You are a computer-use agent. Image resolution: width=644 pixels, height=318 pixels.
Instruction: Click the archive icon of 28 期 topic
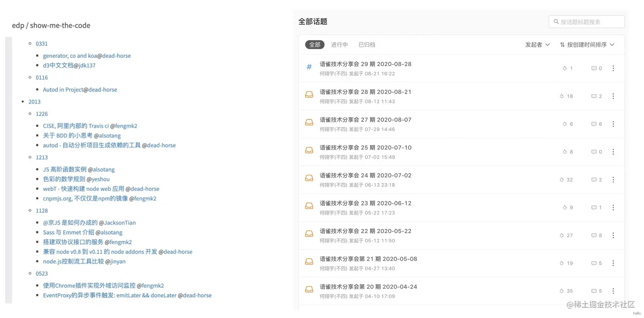309,95
